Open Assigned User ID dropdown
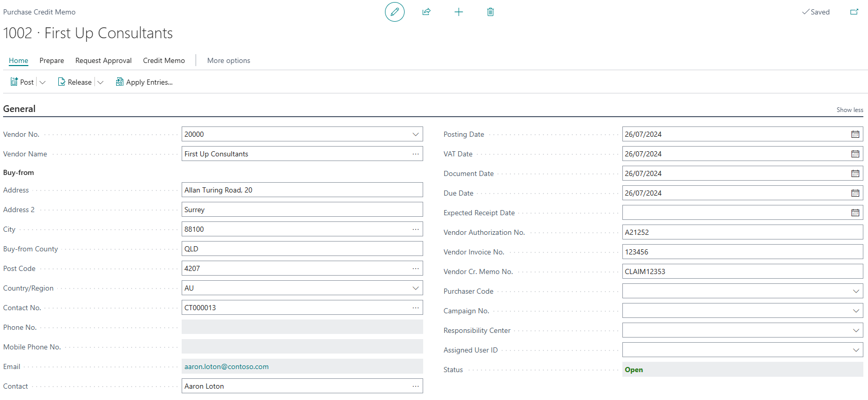Image resolution: width=868 pixels, height=400 pixels. tap(856, 350)
